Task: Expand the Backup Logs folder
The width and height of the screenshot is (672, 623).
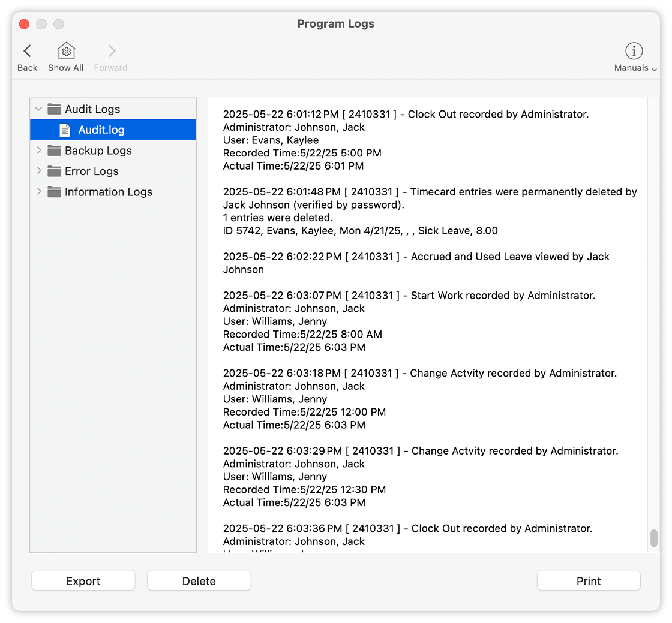Action: click(x=39, y=151)
